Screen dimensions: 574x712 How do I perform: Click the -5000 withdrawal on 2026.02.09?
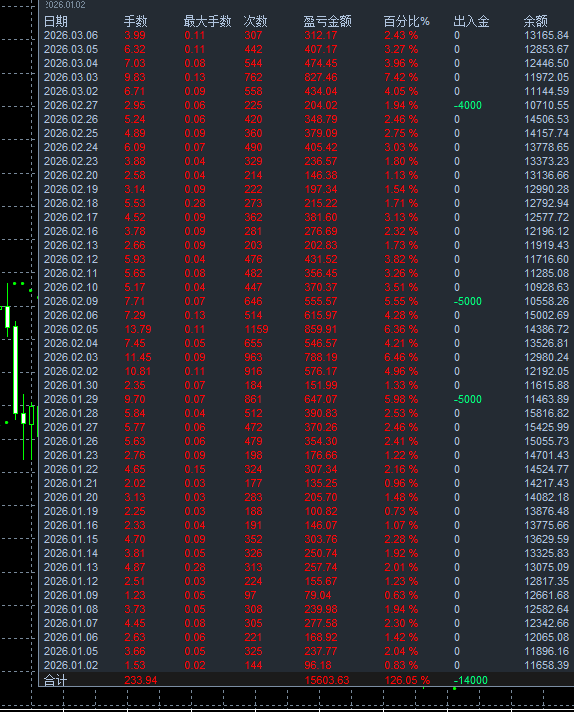(468, 302)
